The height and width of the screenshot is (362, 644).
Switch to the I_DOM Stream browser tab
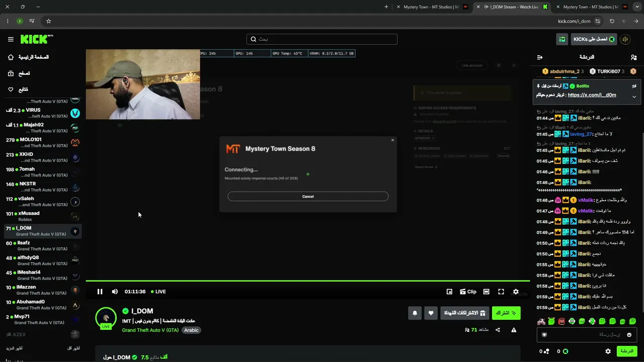coord(514,7)
